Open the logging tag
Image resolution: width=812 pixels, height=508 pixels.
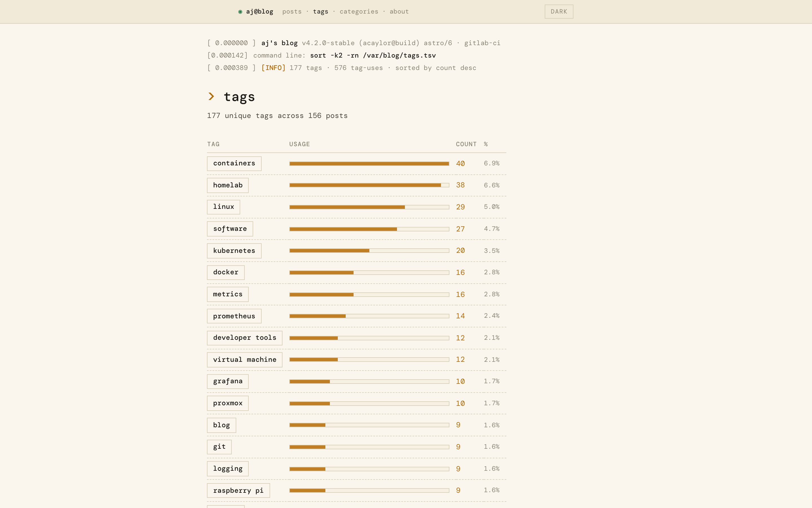click(x=228, y=469)
